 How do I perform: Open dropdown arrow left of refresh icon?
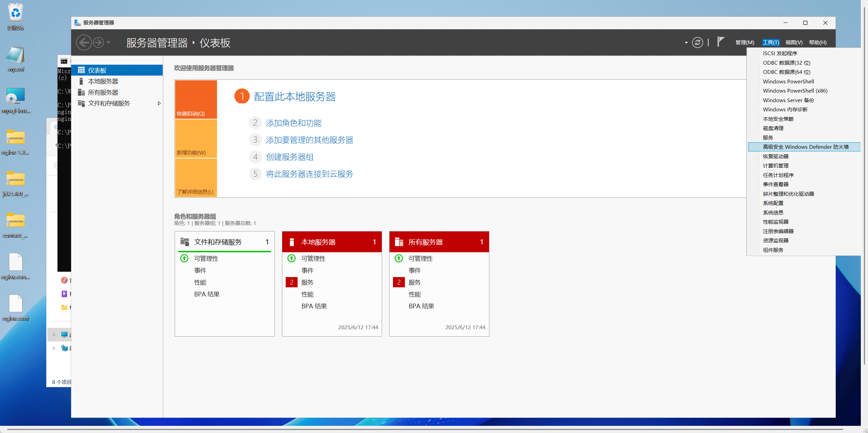click(686, 43)
